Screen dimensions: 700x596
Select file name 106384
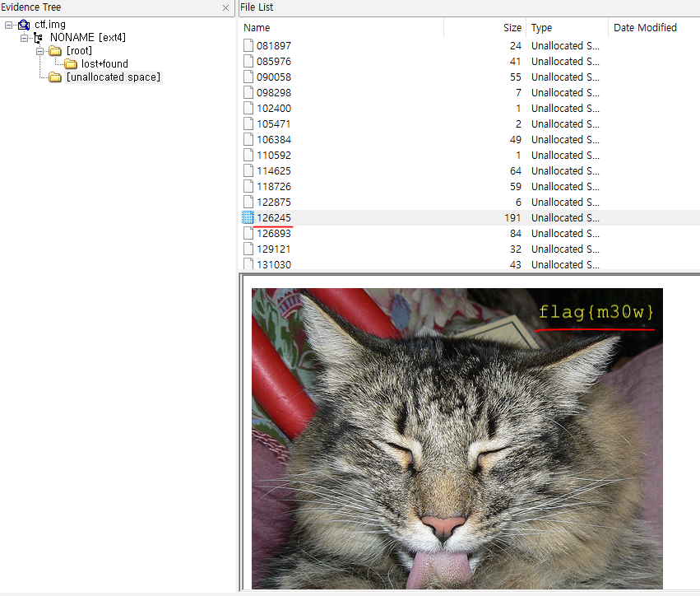point(274,140)
